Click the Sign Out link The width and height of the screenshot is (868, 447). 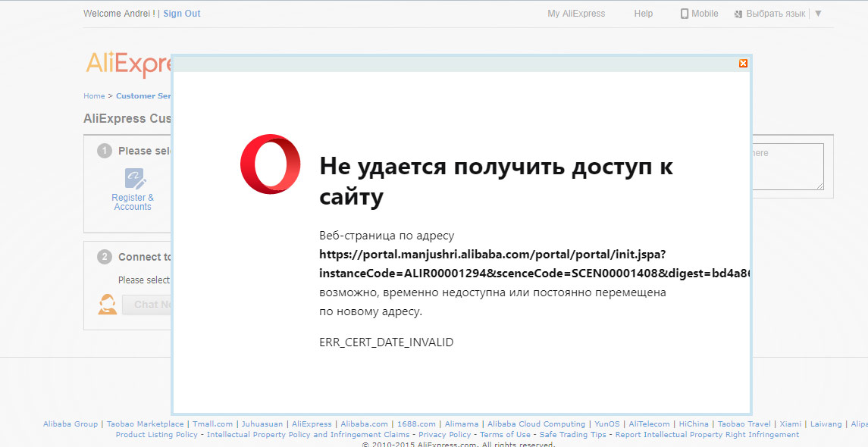pyautogui.click(x=182, y=14)
